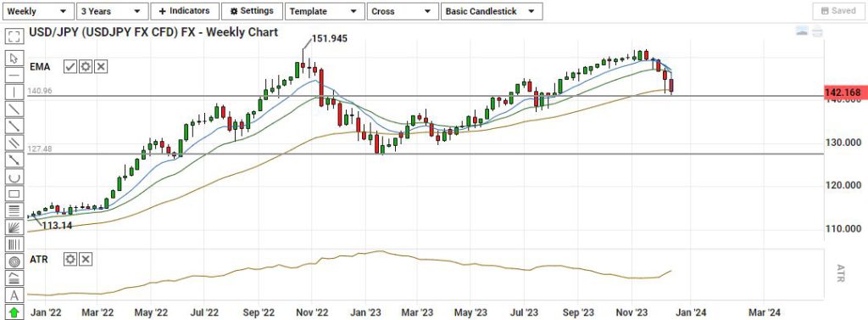Open the Template dropdown
This screenshot has width=868, height=320.
click(325, 11)
